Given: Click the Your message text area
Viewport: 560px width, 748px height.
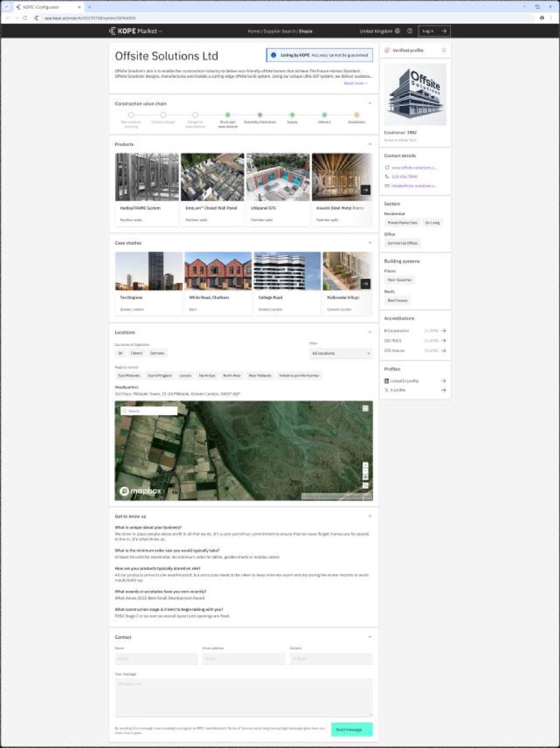Looking at the screenshot, I should coord(244,698).
